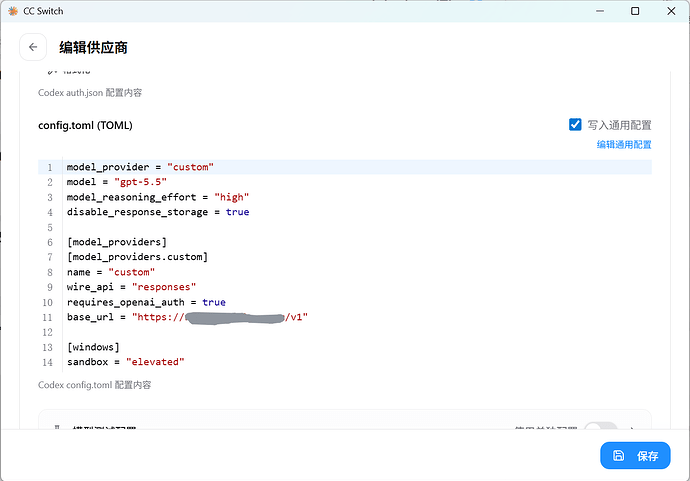Click the requires_openai_auth = true line
Image resolution: width=690 pixels, height=481 pixels.
coord(146,302)
